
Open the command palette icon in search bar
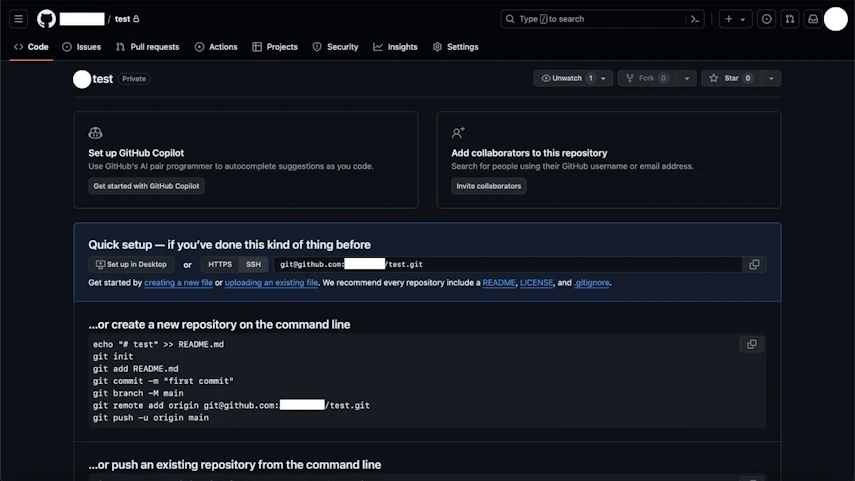coord(695,19)
